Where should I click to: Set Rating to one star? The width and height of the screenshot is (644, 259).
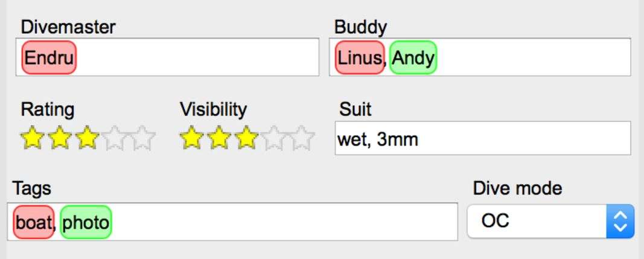(32, 138)
